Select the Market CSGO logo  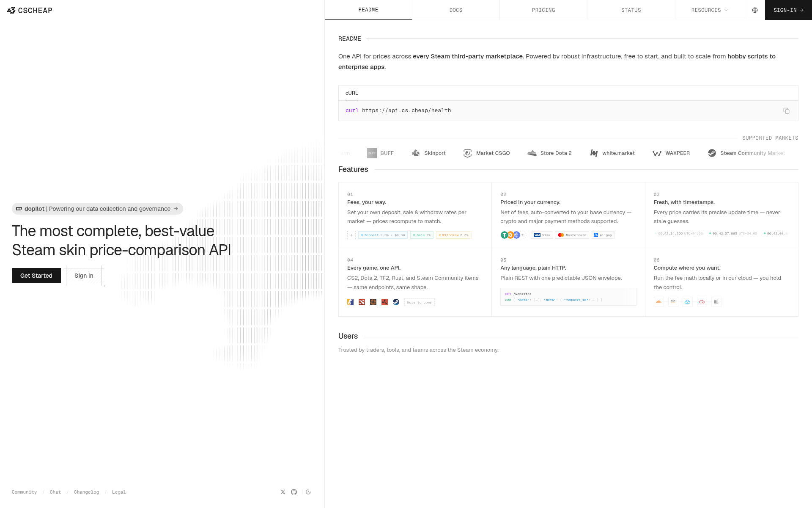tap(486, 153)
